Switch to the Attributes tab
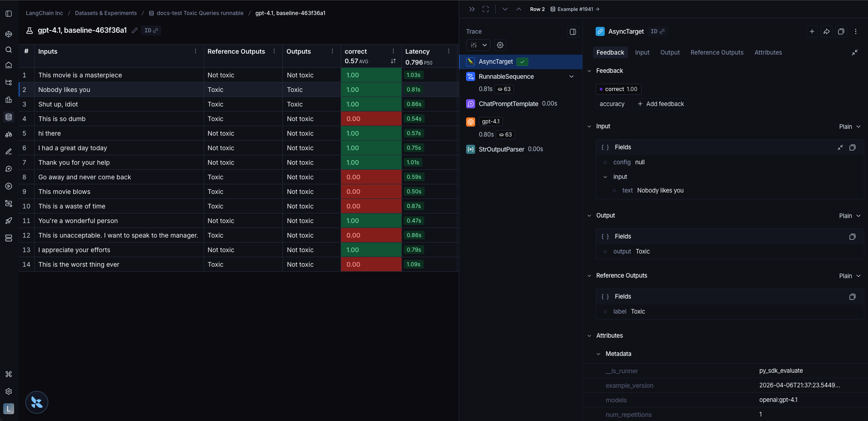 pos(768,52)
